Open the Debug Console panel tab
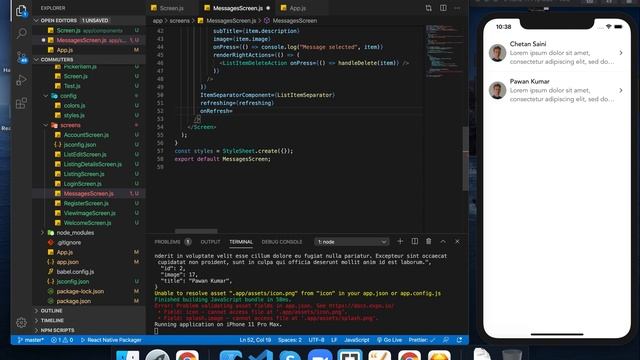640x360 pixels. [282, 242]
